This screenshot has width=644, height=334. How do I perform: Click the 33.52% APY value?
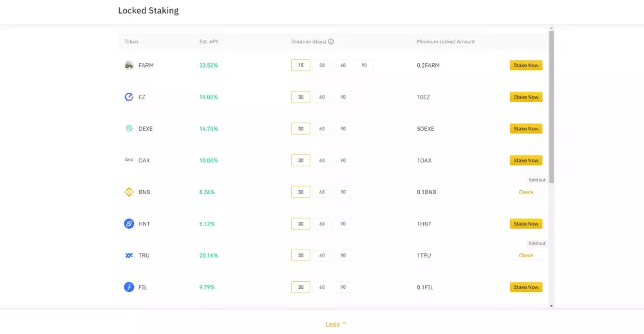tap(209, 65)
